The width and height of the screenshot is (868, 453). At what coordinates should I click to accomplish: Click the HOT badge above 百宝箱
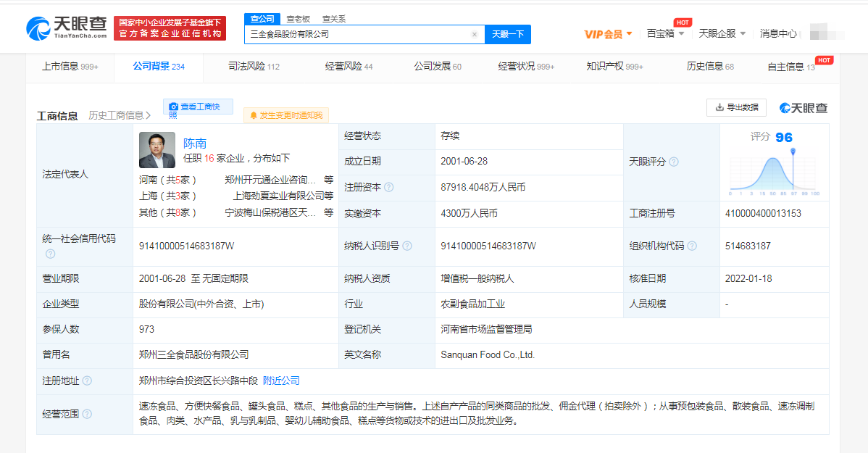(x=683, y=22)
